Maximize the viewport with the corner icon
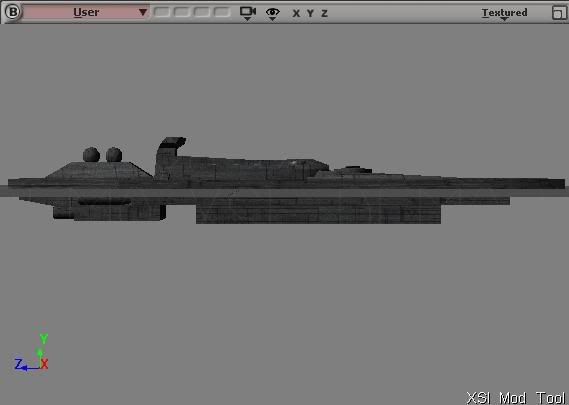This screenshot has height=405, width=569. [x=558, y=13]
